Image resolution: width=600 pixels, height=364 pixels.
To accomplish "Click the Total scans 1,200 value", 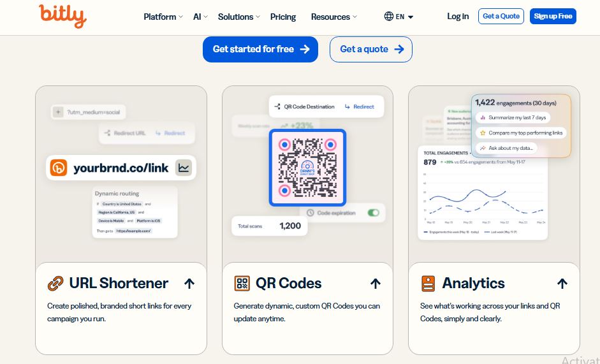I will coord(290,226).
